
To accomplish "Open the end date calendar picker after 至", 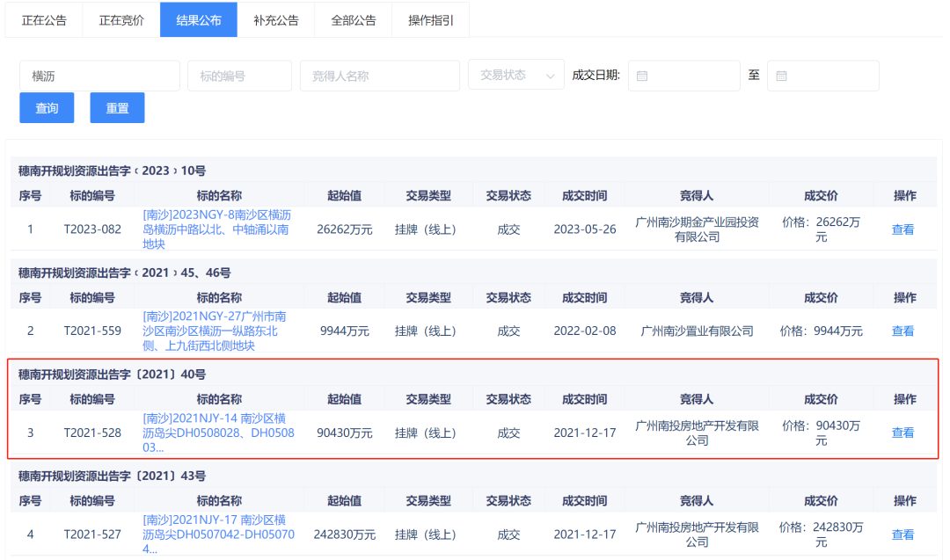I will 823,76.
